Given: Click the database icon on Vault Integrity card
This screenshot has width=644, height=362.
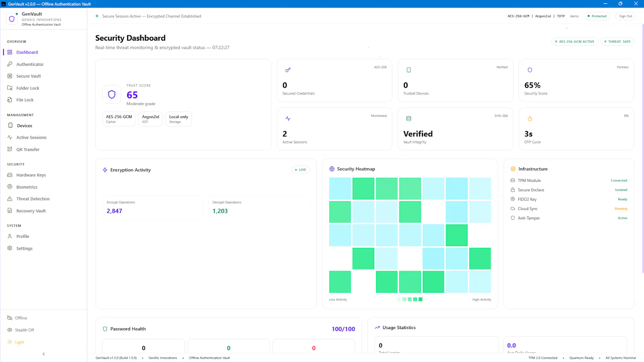Looking at the screenshot, I should coord(409,119).
